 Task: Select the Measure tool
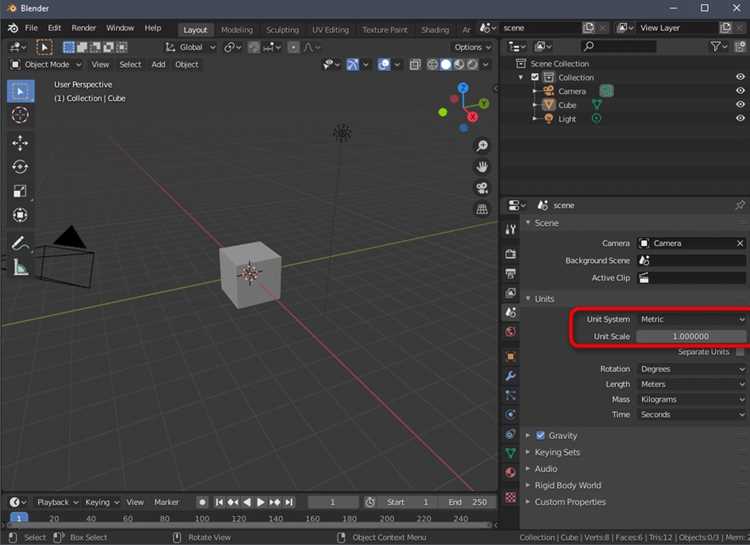20,267
